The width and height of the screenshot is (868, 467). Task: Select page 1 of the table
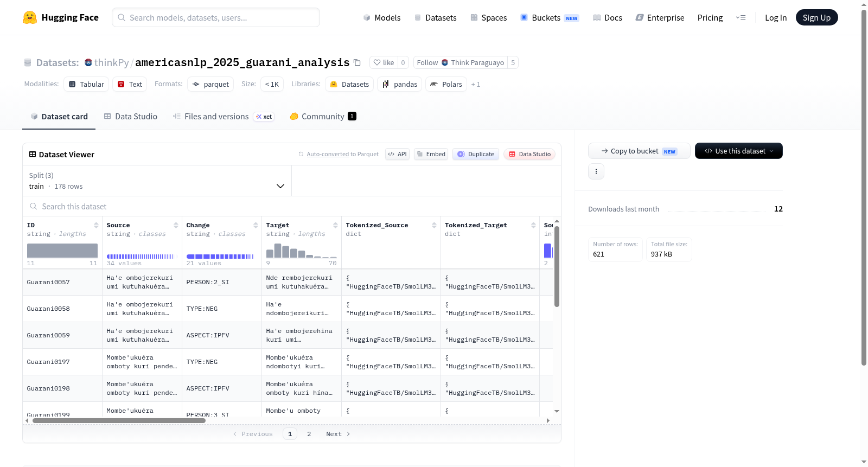point(290,434)
